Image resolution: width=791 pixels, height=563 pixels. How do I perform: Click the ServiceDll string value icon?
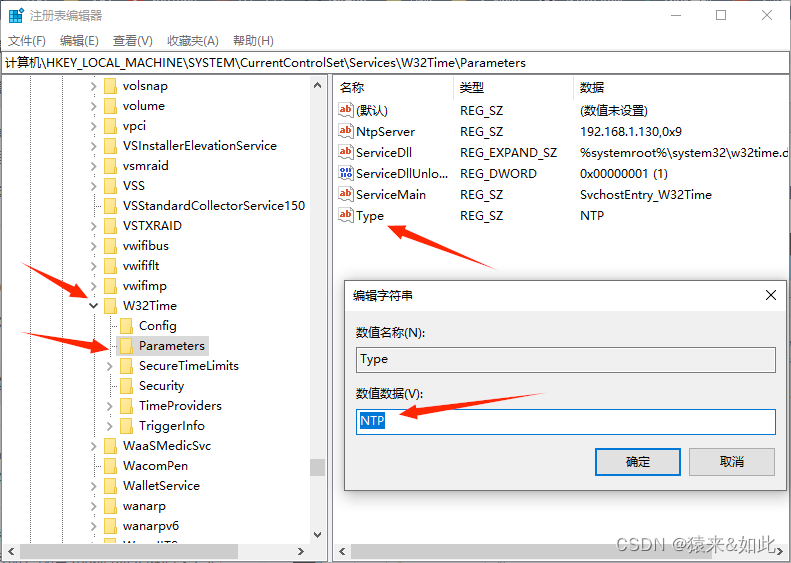pyautogui.click(x=346, y=152)
